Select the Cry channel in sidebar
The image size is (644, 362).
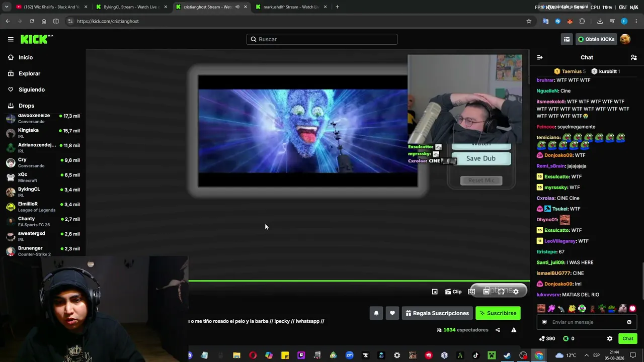(43, 162)
